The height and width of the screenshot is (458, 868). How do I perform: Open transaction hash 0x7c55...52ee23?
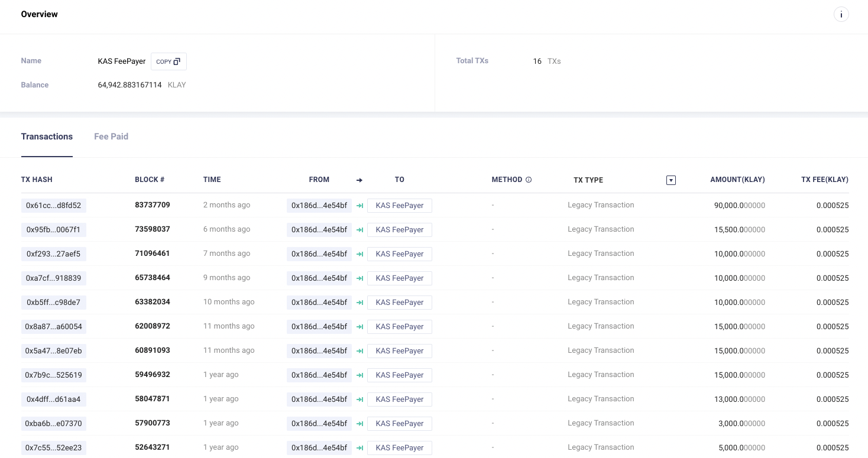pos(54,448)
